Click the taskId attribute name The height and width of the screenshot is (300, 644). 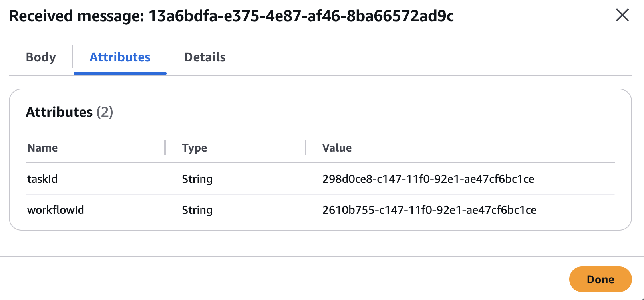tap(42, 179)
